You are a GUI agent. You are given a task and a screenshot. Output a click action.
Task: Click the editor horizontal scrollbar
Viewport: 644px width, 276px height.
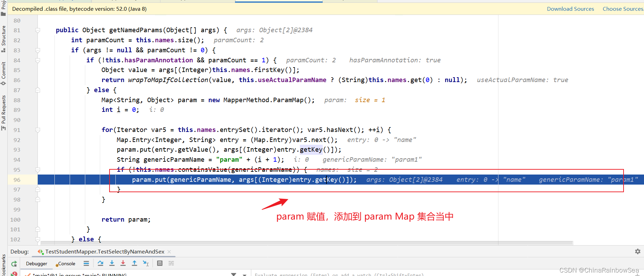[x=307, y=243]
